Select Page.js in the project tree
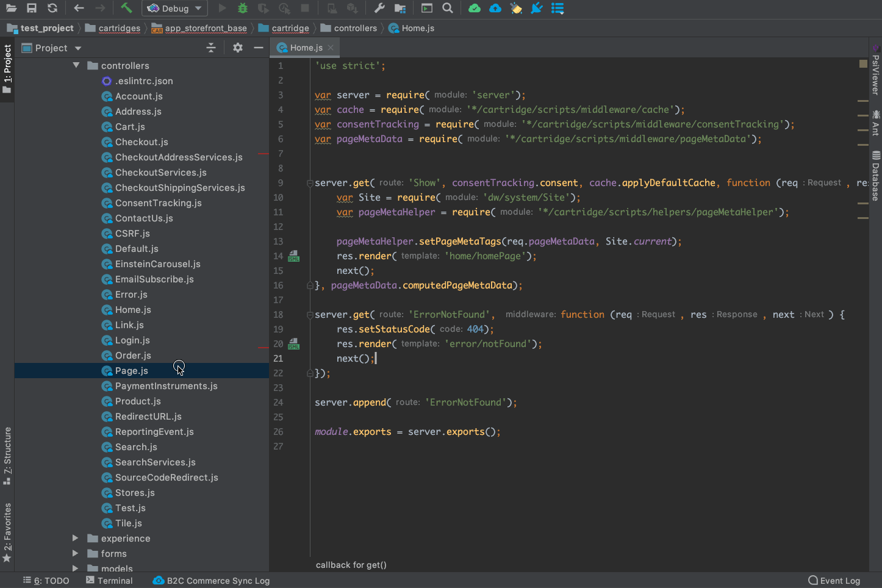The height and width of the screenshot is (588, 882). pos(130,370)
